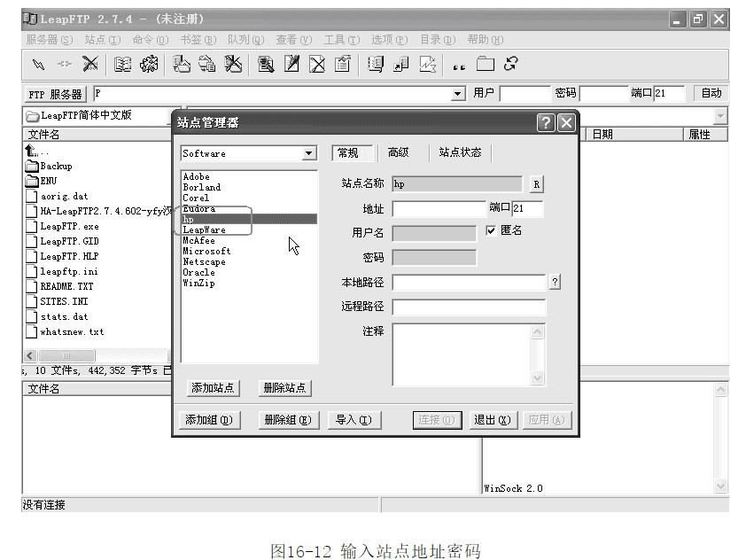This screenshot has width=746, height=560.
Task: Click the refresh arrows icon in toolbar
Action: click(x=510, y=64)
